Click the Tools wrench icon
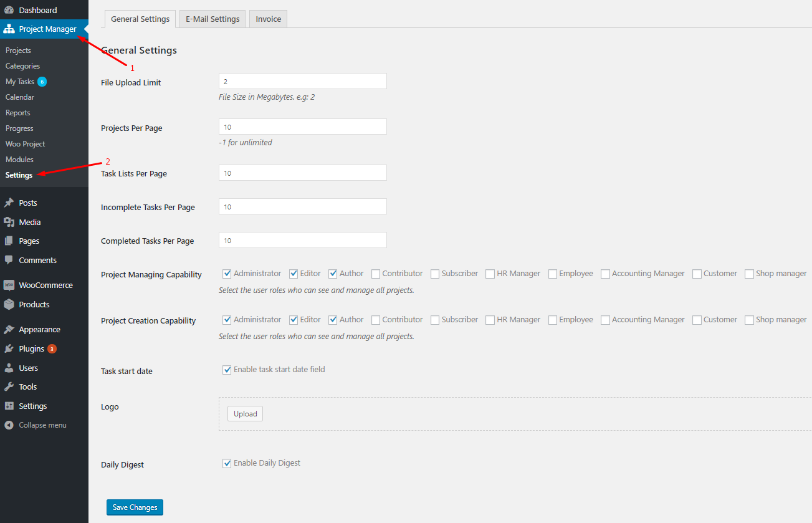The width and height of the screenshot is (812, 523). (9, 386)
